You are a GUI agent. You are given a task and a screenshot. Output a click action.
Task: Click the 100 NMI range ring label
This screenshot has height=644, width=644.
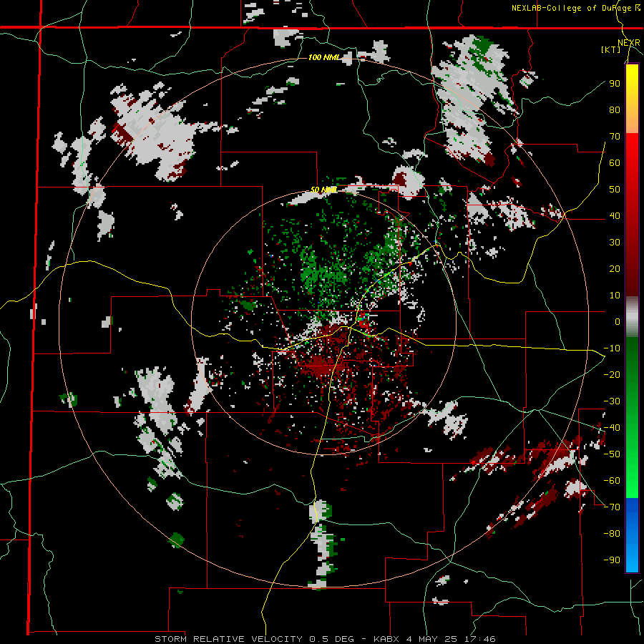click(x=324, y=57)
